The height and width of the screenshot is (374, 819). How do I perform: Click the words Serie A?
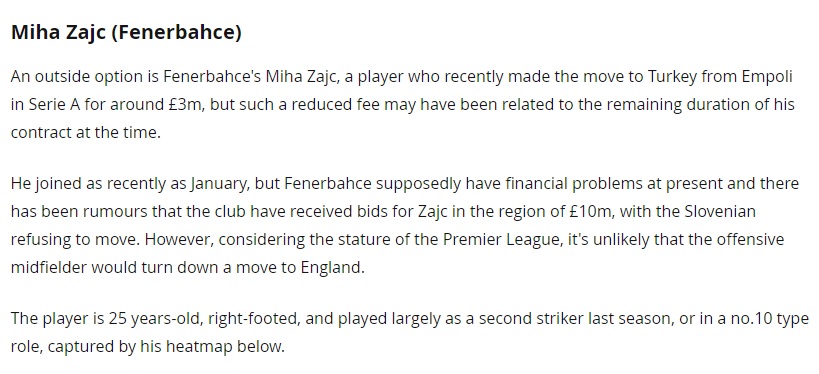click(x=53, y=104)
